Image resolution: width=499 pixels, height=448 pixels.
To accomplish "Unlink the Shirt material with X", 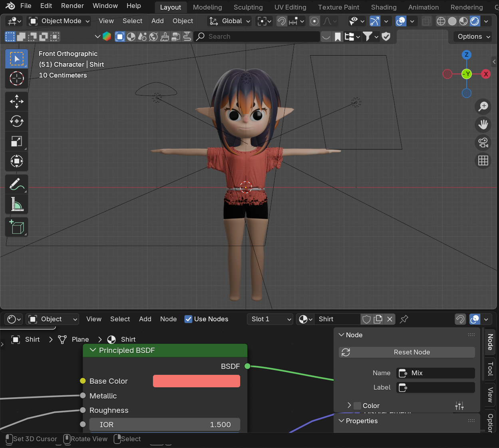I will (390, 319).
